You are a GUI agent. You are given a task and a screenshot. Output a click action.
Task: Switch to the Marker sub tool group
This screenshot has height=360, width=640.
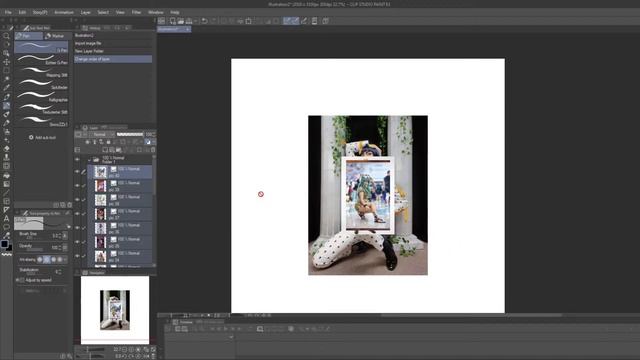(55, 36)
